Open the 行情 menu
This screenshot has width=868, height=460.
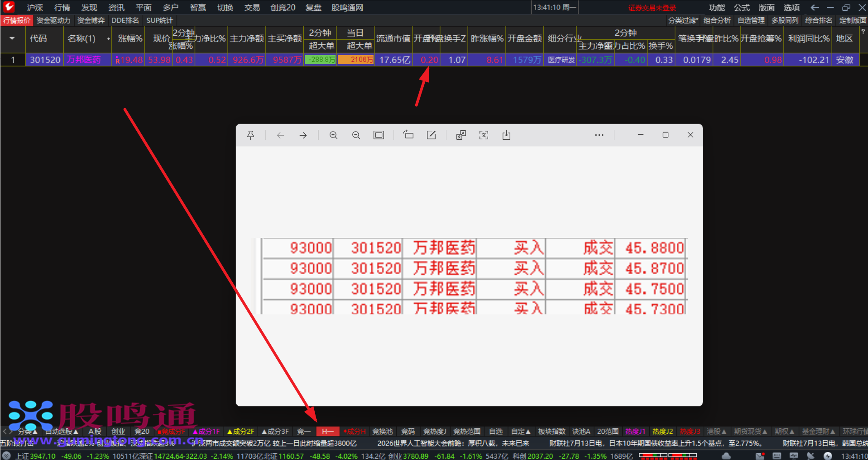point(62,7)
